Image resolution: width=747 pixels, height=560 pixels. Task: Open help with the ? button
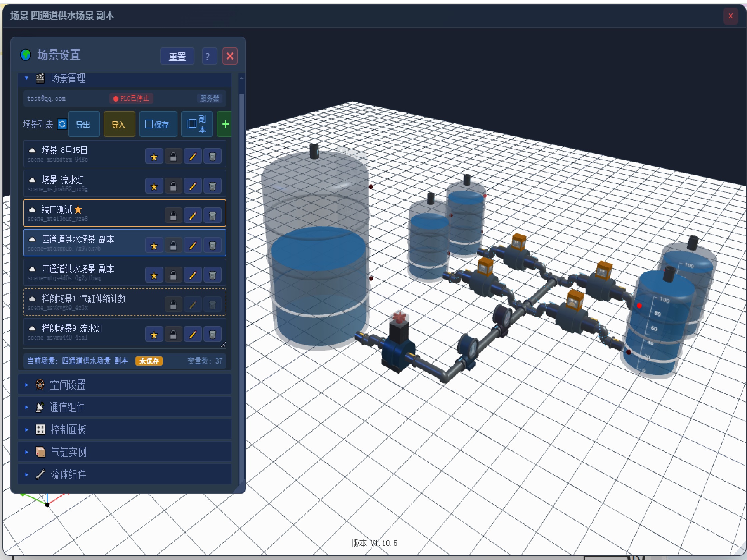(209, 56)
